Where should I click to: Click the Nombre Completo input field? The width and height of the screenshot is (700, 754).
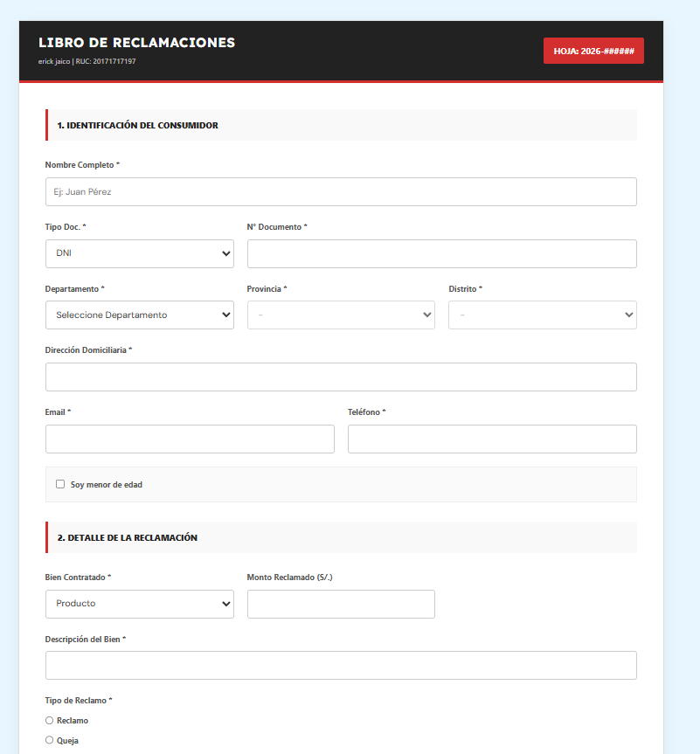click(x=341, y=191)
